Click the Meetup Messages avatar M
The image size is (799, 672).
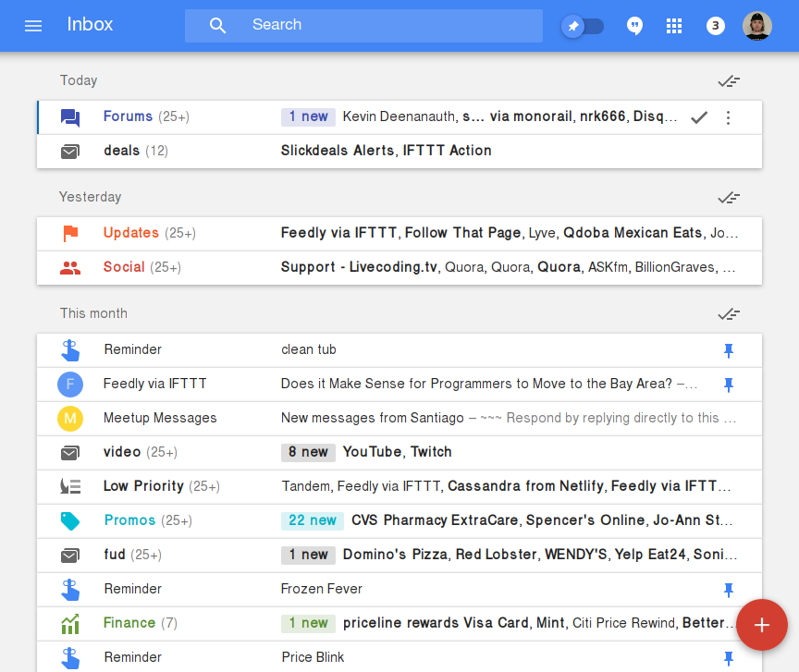pos(70,419)
